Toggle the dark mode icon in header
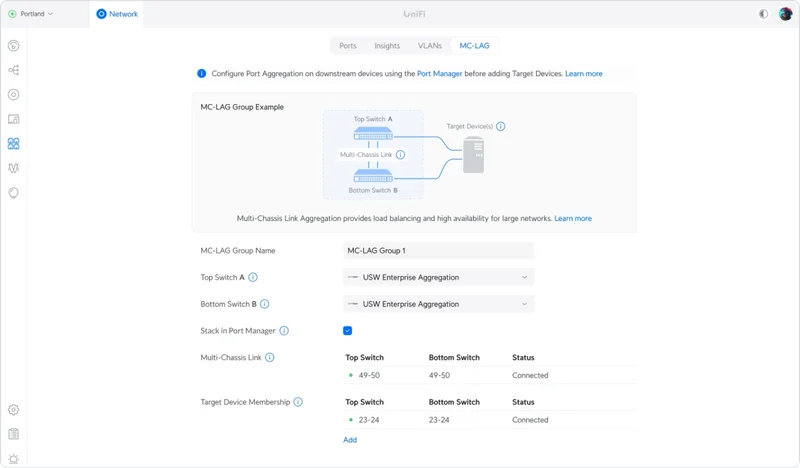800x468 pixels. pyautogui.click(x=763, y=14)
